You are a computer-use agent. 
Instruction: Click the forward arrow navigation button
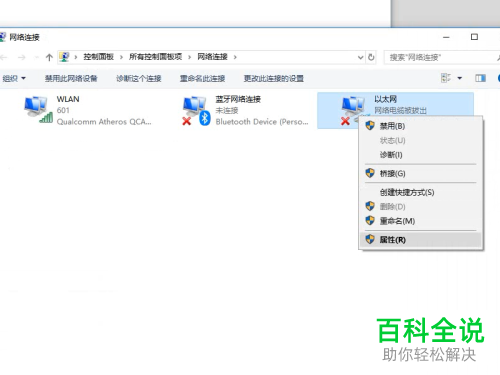tap(22, 57)
